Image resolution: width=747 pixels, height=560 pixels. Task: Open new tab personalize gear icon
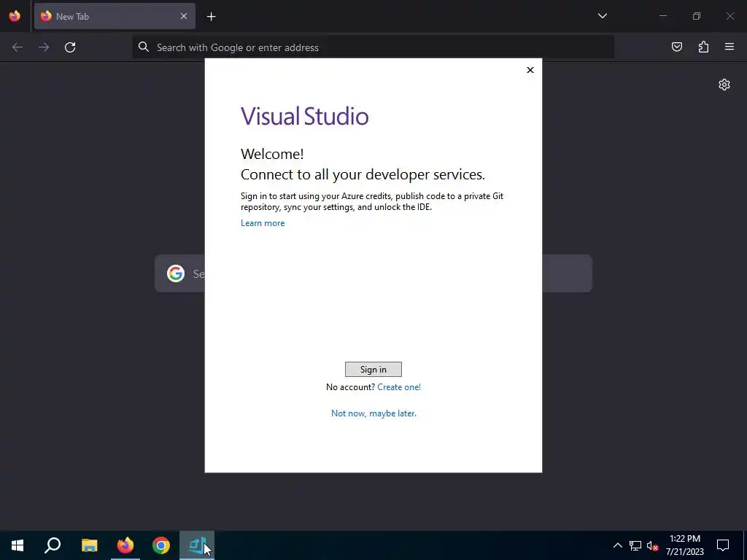pos(724,85)
